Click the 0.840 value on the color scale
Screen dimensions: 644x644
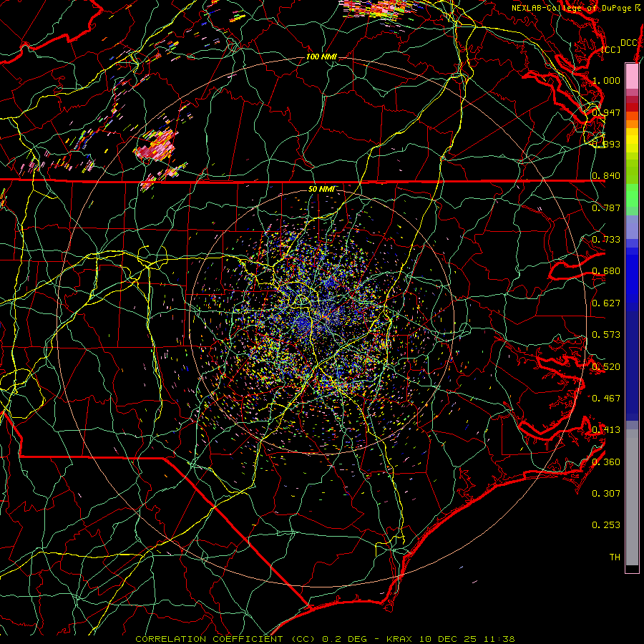click(606, 176)
